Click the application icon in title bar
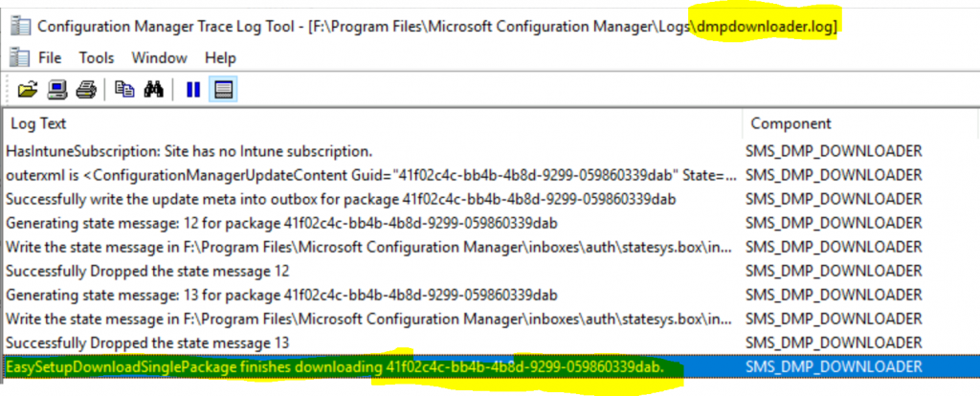This screenshot has height=396, width=980. coord(21,26)
